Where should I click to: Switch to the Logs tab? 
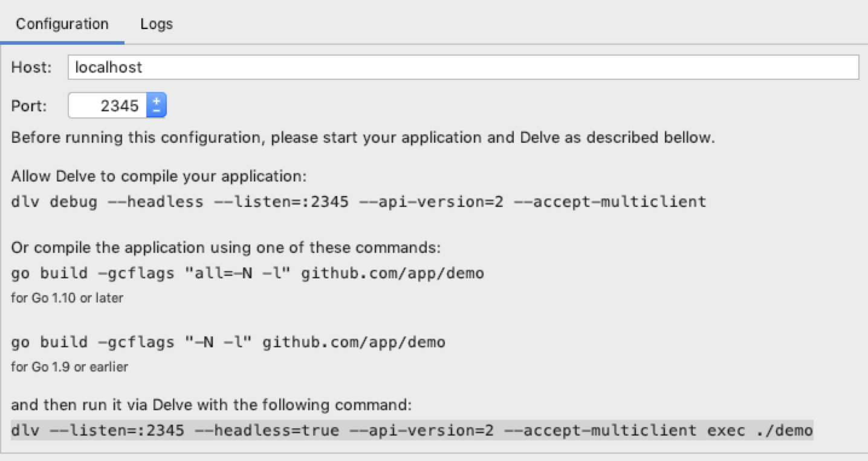point(157,24)
